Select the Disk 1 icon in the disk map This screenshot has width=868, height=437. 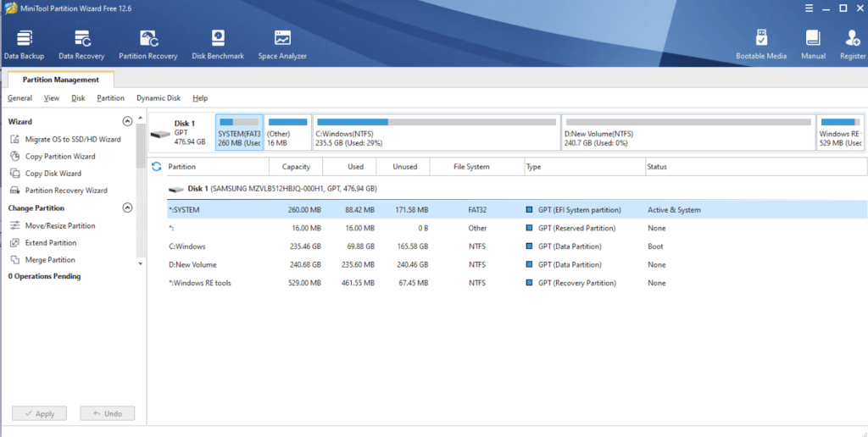pos(160,134)
